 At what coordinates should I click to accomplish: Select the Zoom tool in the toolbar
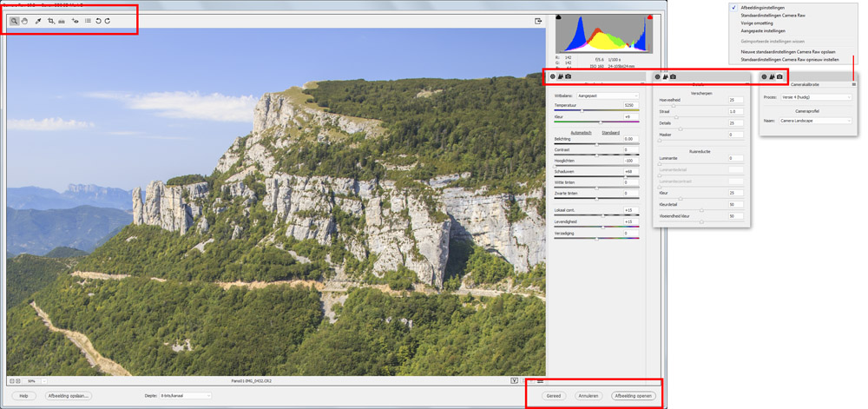pos(15,21)
